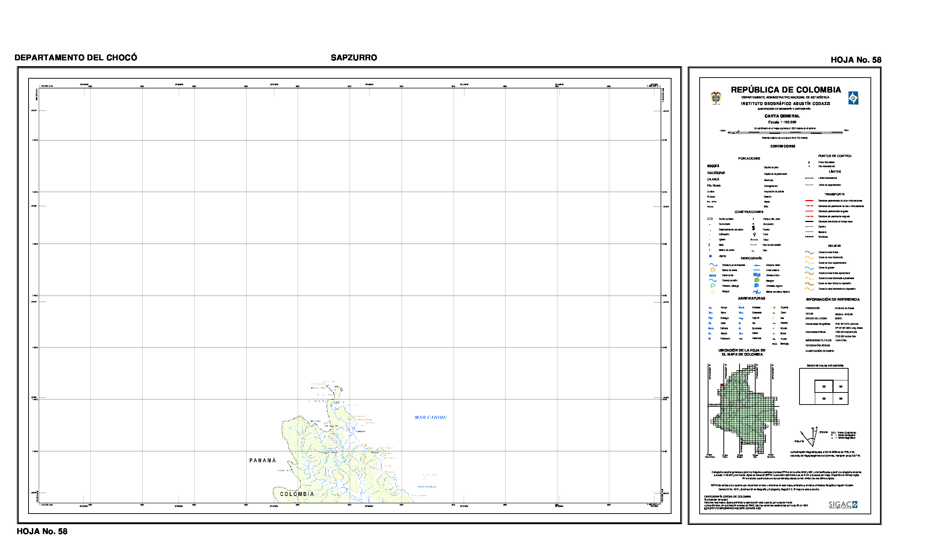Click the 'SAPZURRO' map title

354,57
